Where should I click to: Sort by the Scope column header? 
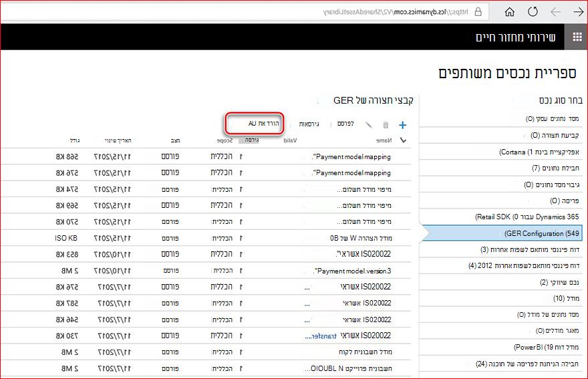(225, 140)
